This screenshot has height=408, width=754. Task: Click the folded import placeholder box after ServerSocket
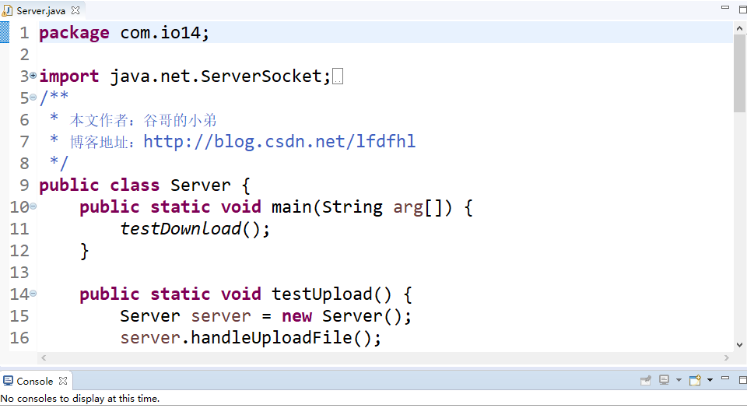tap(337, 77)
